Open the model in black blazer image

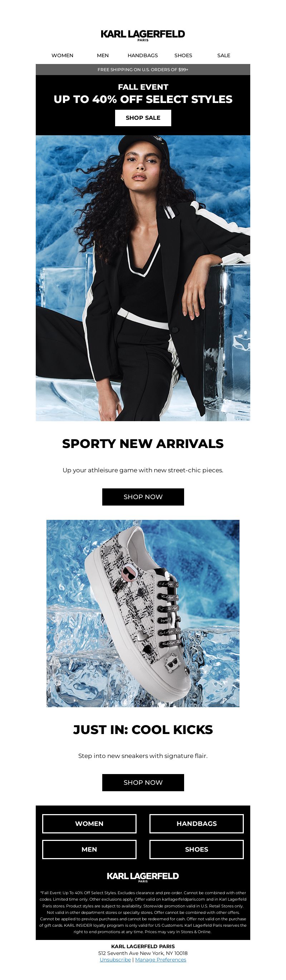[143, 278]
